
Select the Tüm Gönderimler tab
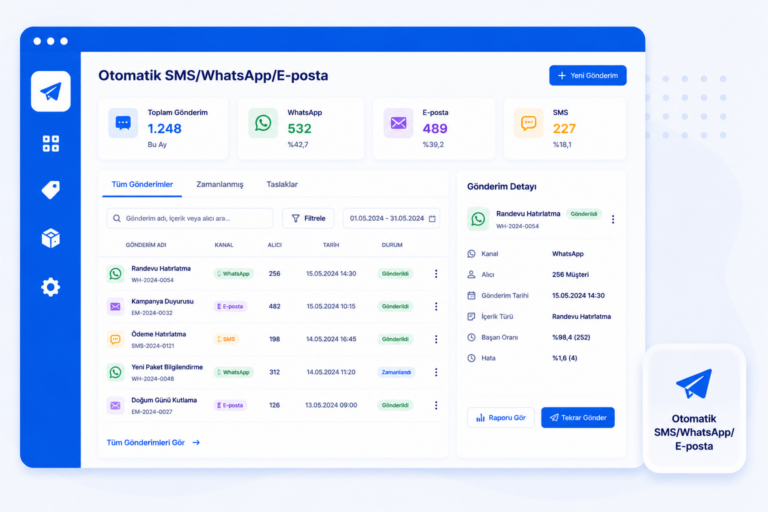coord(142,185)
